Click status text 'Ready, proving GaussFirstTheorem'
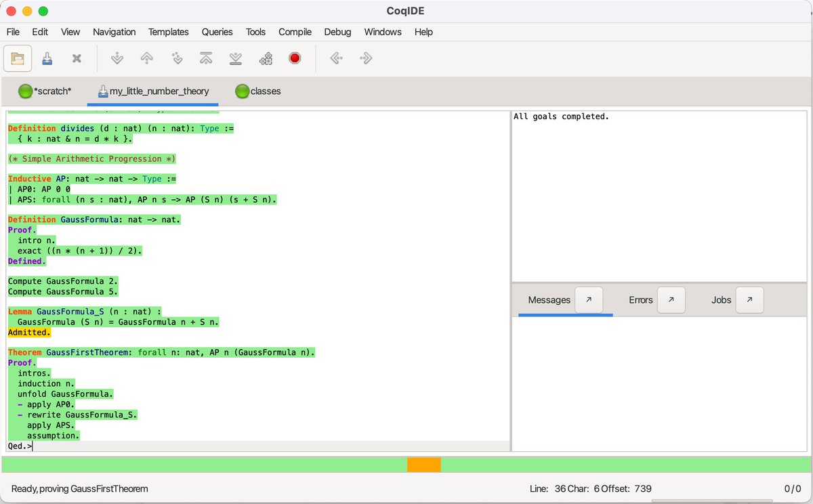813x504 pixels. [x=79, y=488]
